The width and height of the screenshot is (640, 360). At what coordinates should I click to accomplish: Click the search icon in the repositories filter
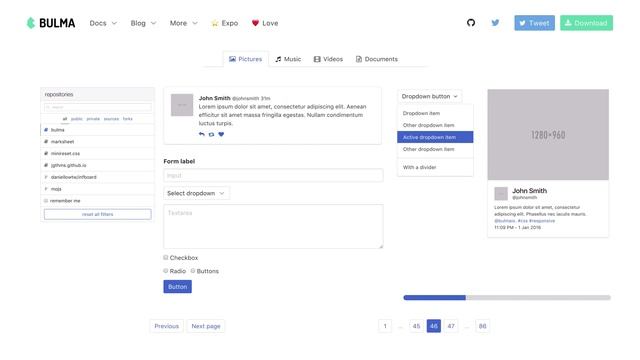pos(48,107)
